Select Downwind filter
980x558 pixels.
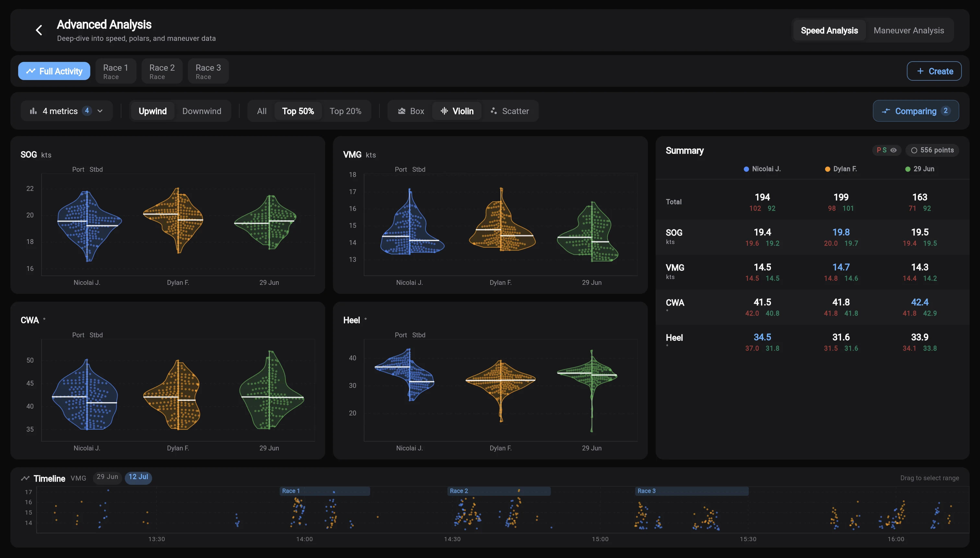click(x=202, y=111)
